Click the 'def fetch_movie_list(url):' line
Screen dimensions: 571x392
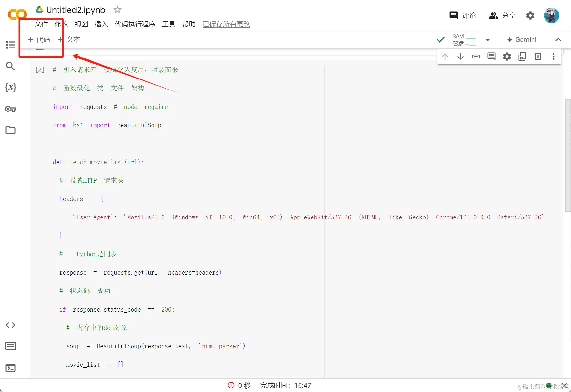point(98,162)
